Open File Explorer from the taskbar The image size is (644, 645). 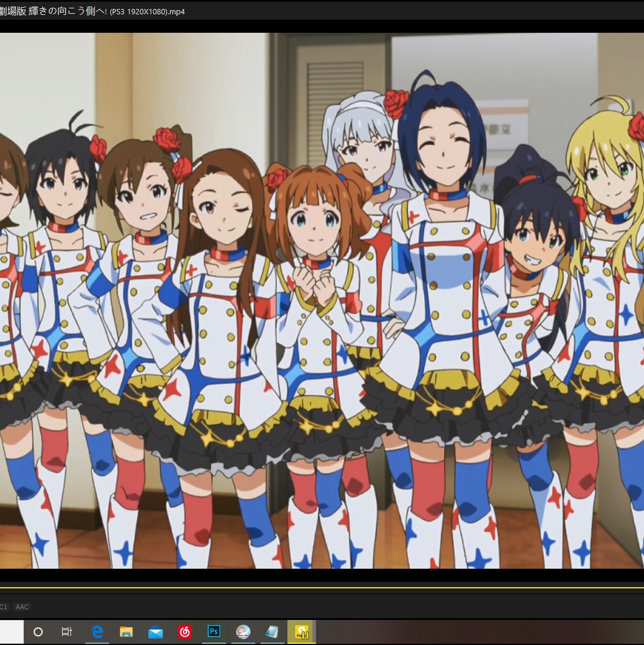[x=126, y=632]
